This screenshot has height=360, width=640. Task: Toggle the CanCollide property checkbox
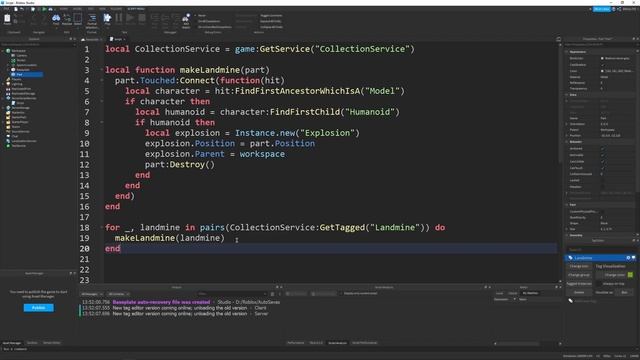602,162
